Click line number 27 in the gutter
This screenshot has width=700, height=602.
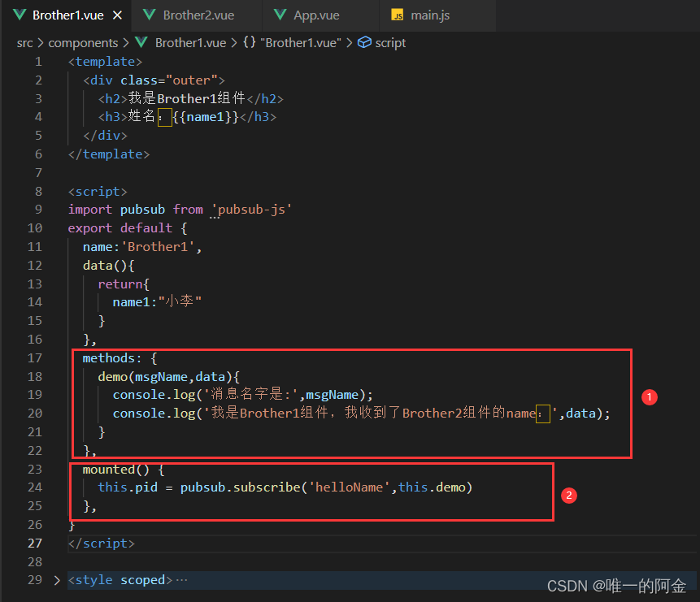click(x=35, y=543)
